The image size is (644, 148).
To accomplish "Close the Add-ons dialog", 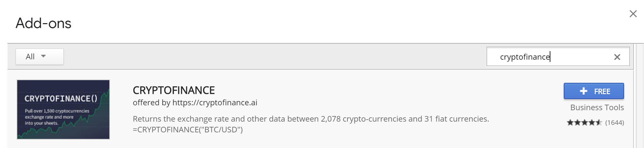I will [x=633, y=14].
